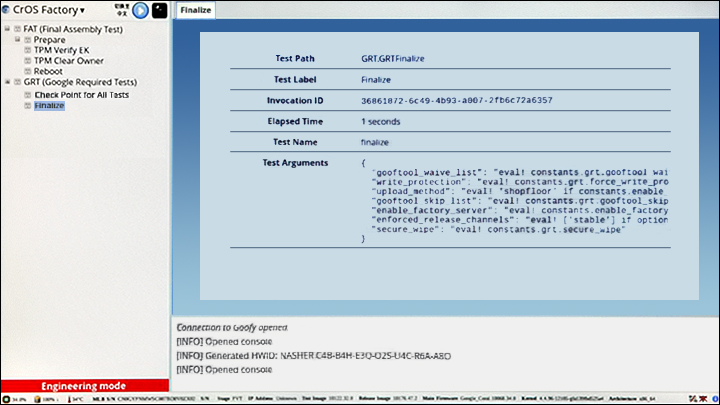Open the CrOS Factory dropdown menu
This screenshot has width=720, height=405.
[x=49, y=10]
